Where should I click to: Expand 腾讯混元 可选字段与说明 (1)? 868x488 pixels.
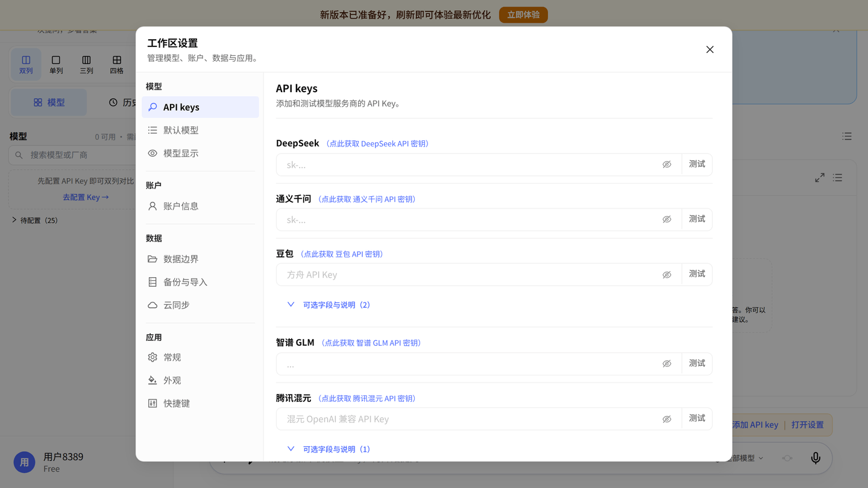[x=329, y=449]
